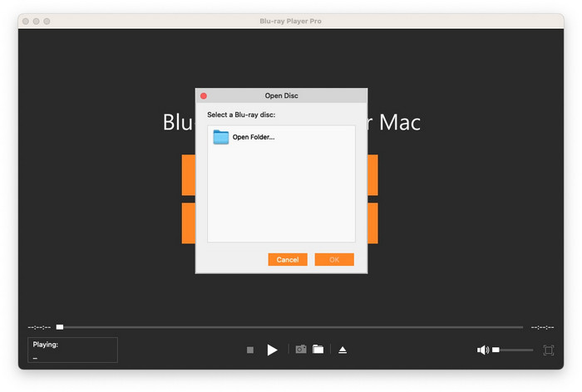Click the playback progress bar
This screenshot has width=582, height=392.
(x=291, y=327)
